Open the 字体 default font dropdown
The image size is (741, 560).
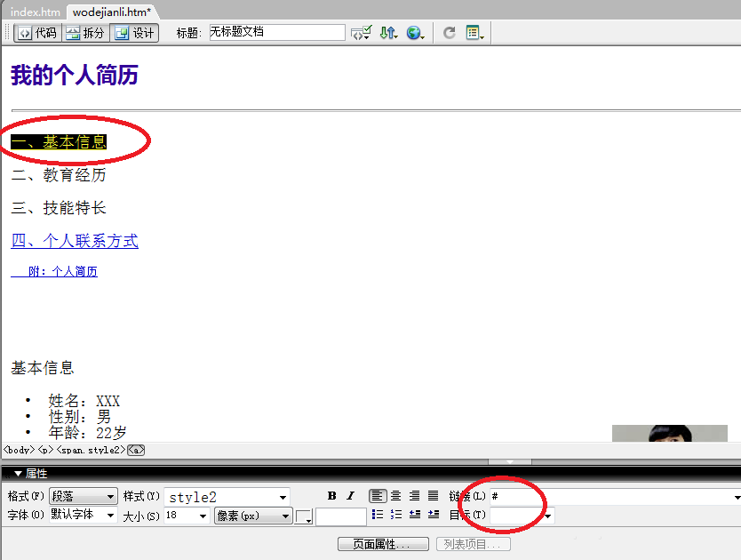coord(84,515)
